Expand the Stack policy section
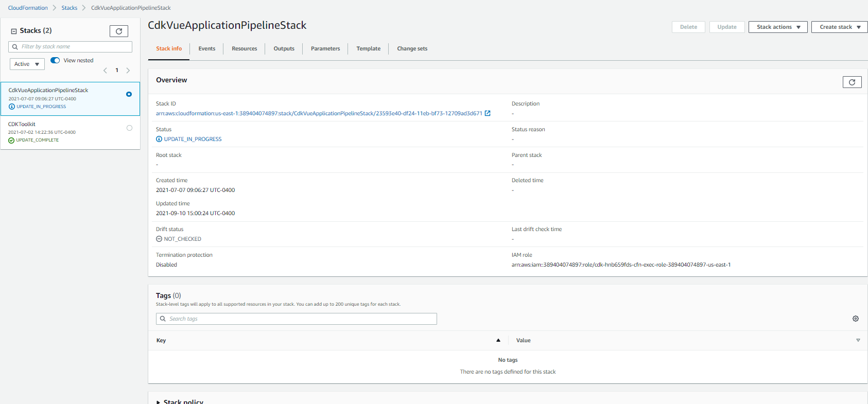 pyautogui.click(x=180, y=401)
